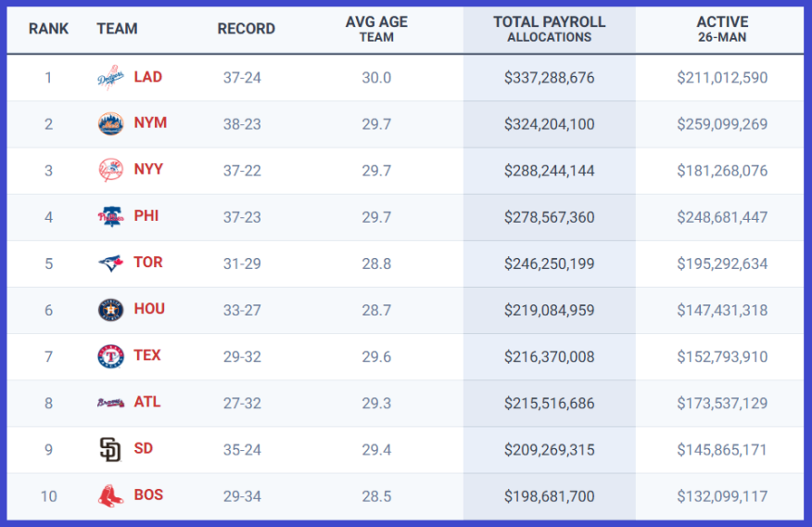Click the Yankees record 37-22
The width and height of the screenshot is (812, 527).
242,171
